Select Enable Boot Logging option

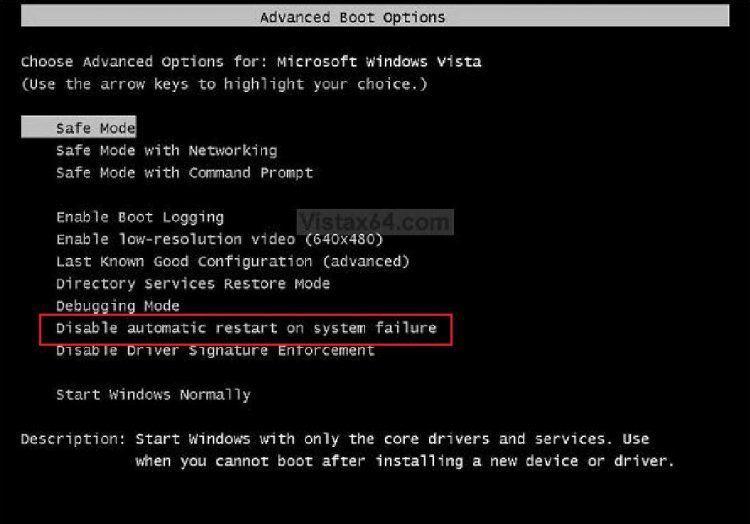coord(139,217)
